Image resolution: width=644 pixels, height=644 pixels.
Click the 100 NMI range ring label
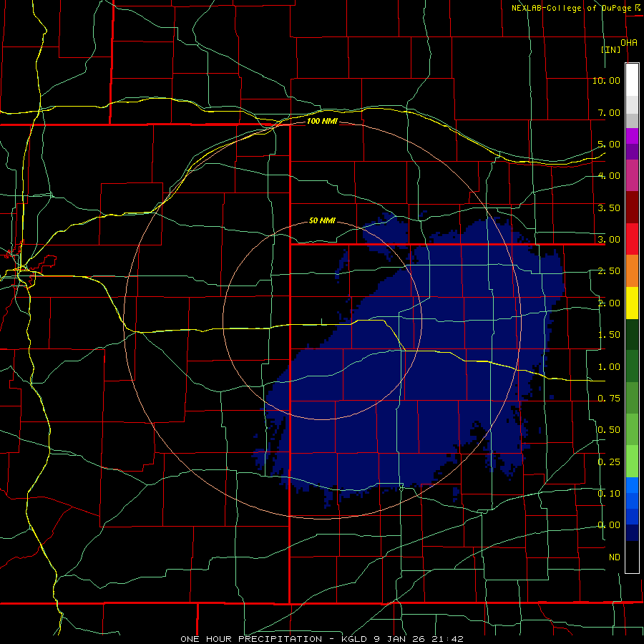point(322,121)
